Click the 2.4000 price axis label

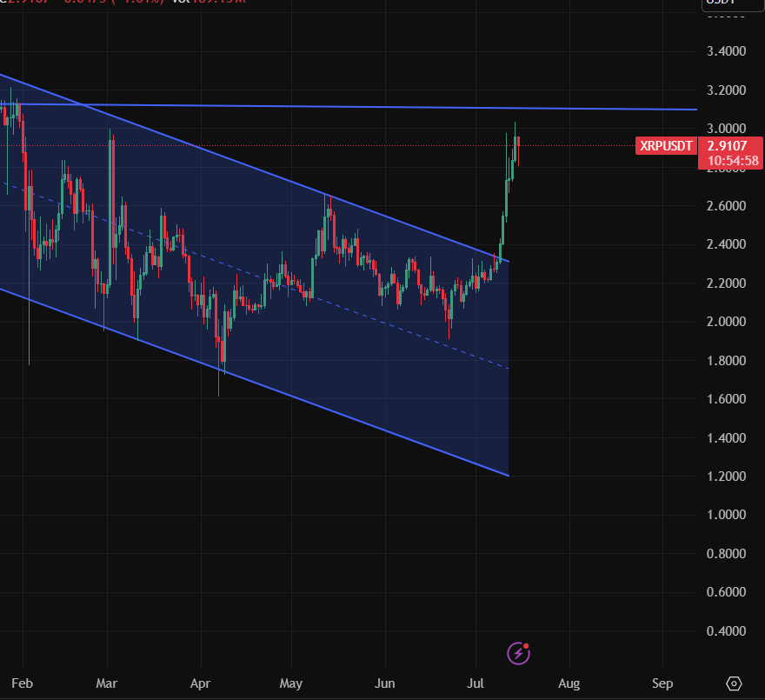pos(727,244)
